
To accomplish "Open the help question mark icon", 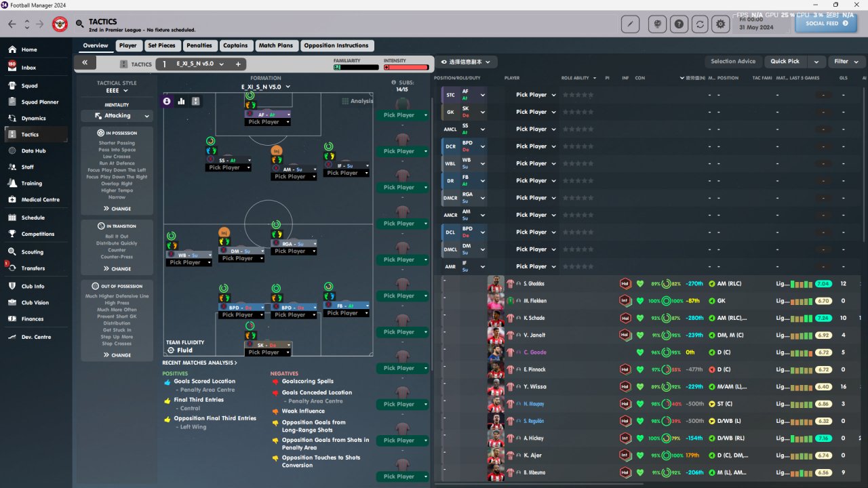I will (679, 24).
